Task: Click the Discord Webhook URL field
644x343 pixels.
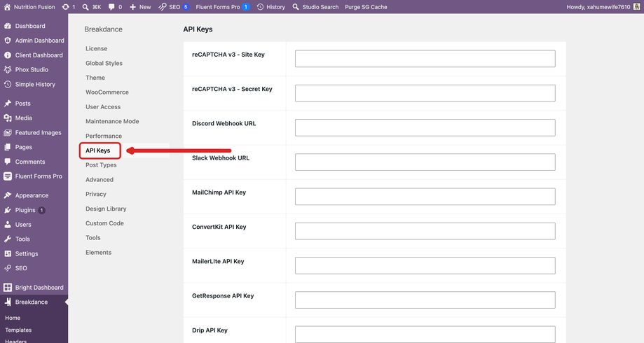Action: coord(425,127)
